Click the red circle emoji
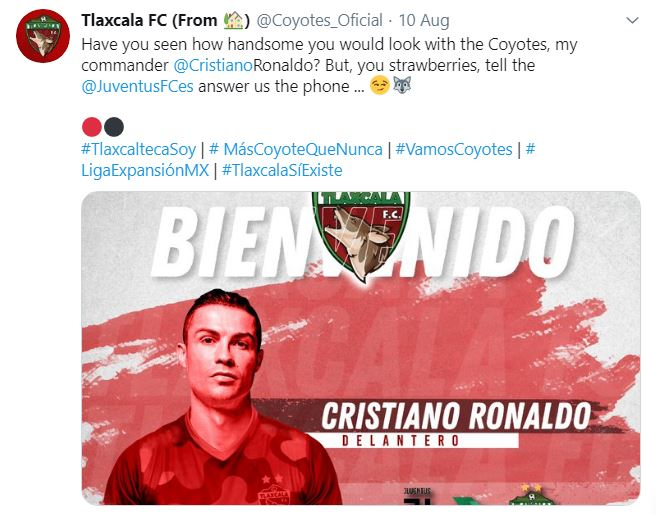The height and width of the screenshot is (515, 656). tap(92, 127)
